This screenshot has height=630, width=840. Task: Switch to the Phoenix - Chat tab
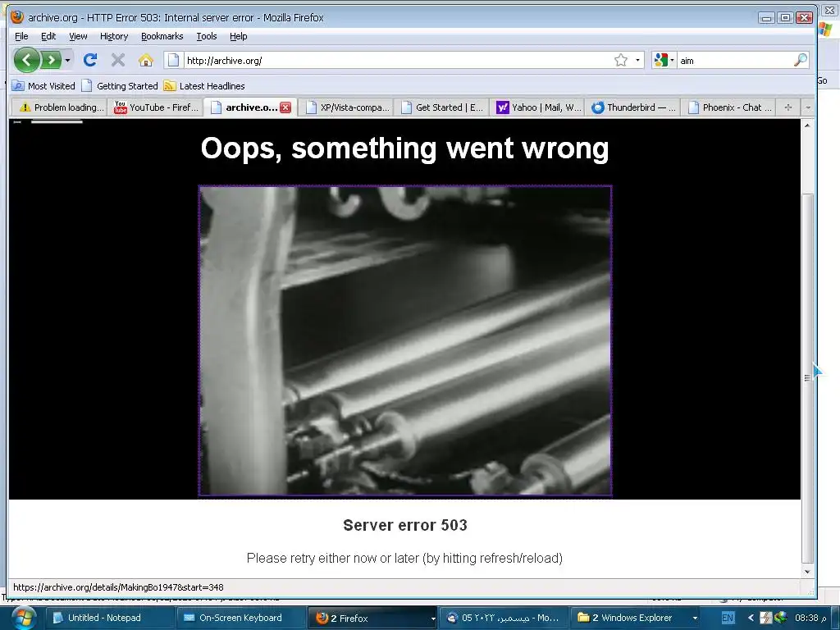[x=729, y=107]
